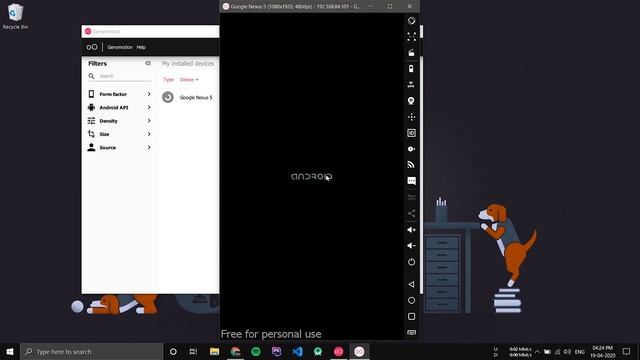Show hidden system tray icons
640x360 pixels.
tap(537, 352)
